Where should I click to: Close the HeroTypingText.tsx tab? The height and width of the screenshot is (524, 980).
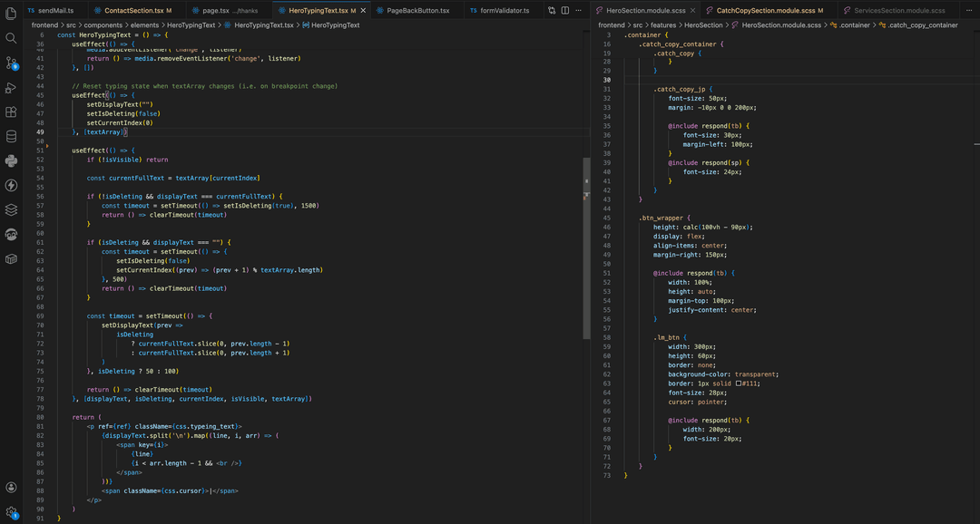pos(364,9)
